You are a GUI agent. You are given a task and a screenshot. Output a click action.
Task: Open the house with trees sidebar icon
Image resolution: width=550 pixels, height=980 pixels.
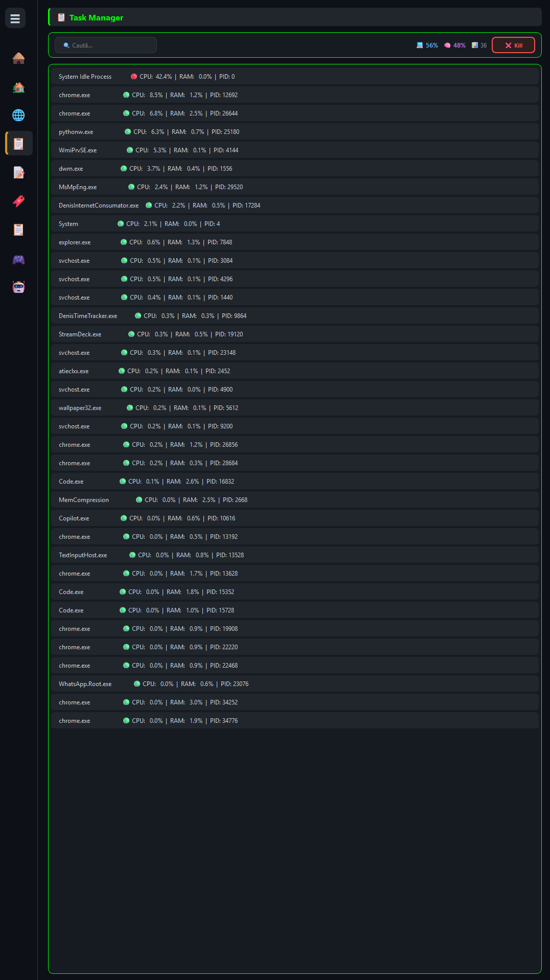(18, 87)
